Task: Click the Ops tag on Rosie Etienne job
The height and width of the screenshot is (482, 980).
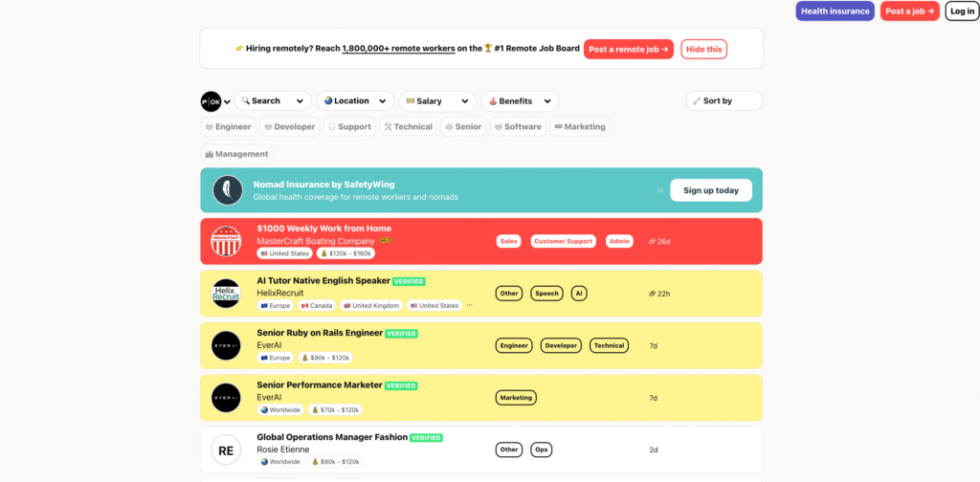Action: click(x=542, y=450)
